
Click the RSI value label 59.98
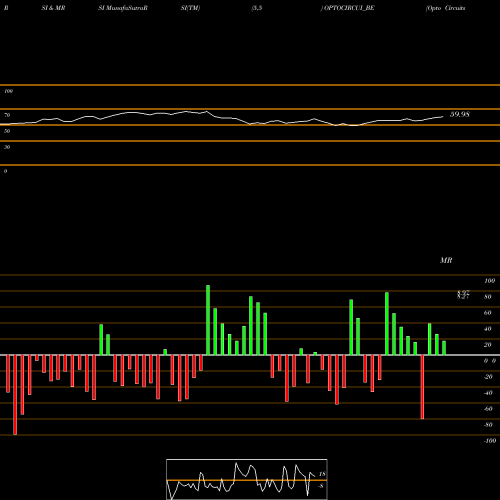click(460, 114)
